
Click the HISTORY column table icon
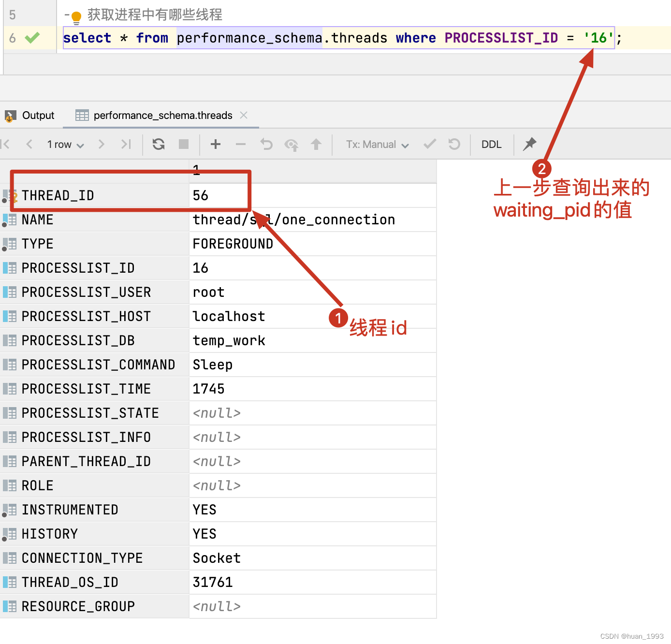pos(10,534)
